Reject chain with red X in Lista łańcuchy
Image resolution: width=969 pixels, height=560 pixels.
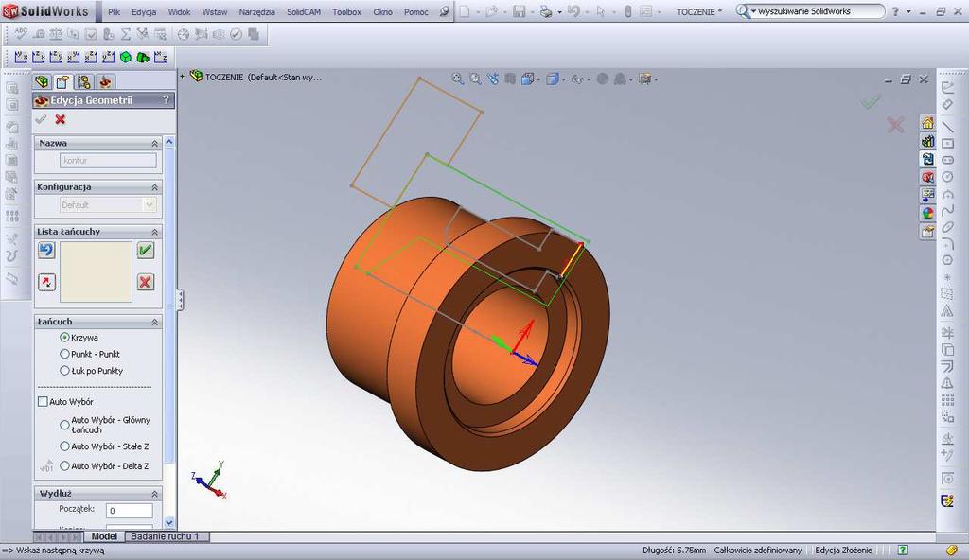pyautogui.click(x=145, y=283)
